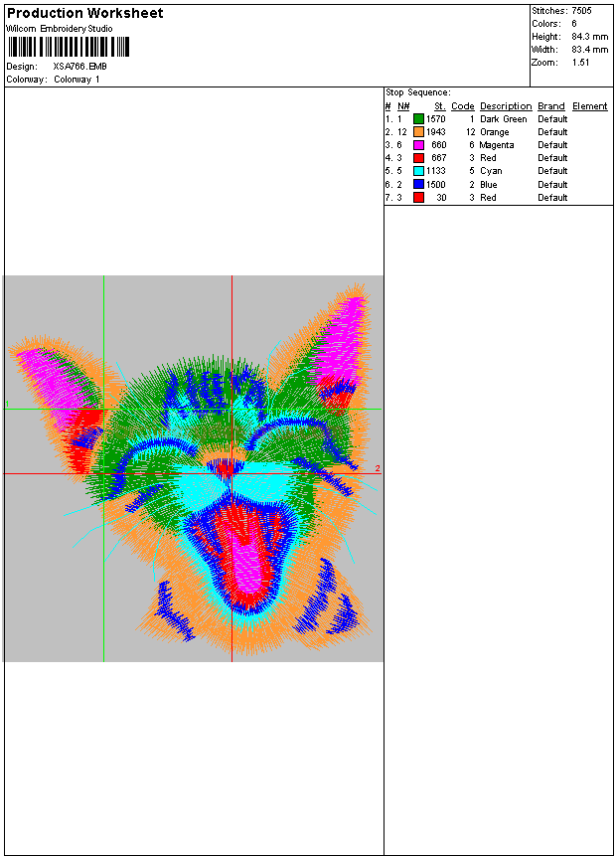Click stitch count '667' in row 4
Viewport: 616px width, 856px height.
(439, 158)
